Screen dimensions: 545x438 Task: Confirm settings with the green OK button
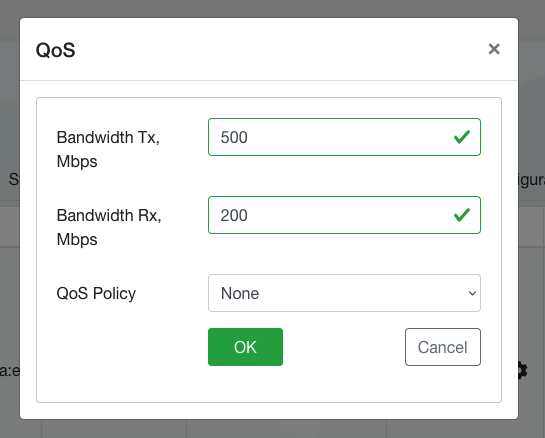click(245, 347)
